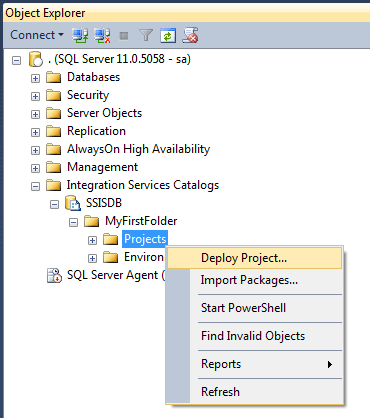Select AlwaysOn High Availability tree item
370x418 pixels.
(138, 149)
